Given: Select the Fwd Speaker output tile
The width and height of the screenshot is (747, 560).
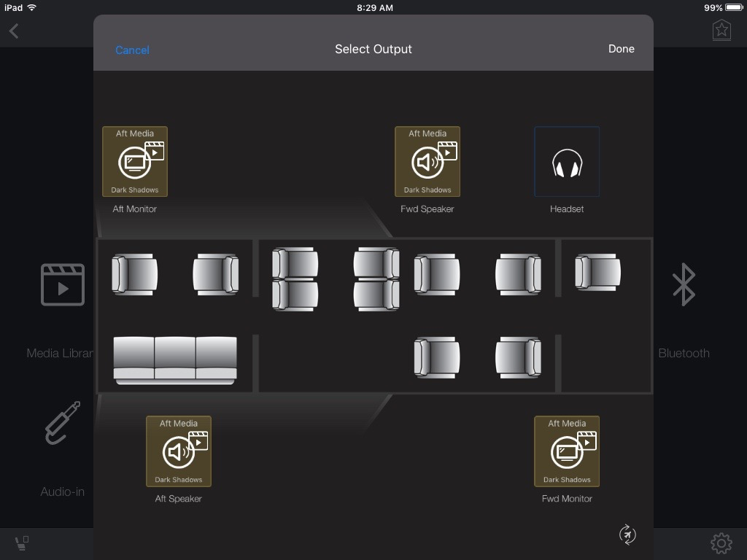Looking at the screenshot, I should point(427,161).
